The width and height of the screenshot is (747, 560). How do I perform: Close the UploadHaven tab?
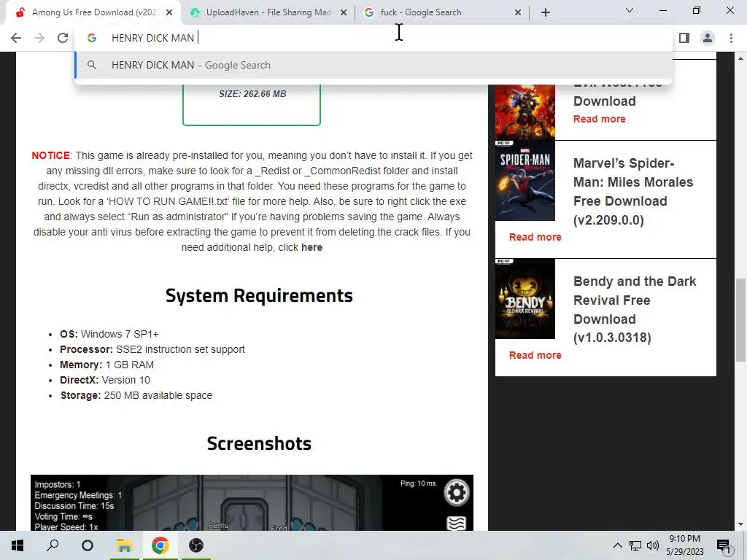pyautogui.click(x=344, y=13)
